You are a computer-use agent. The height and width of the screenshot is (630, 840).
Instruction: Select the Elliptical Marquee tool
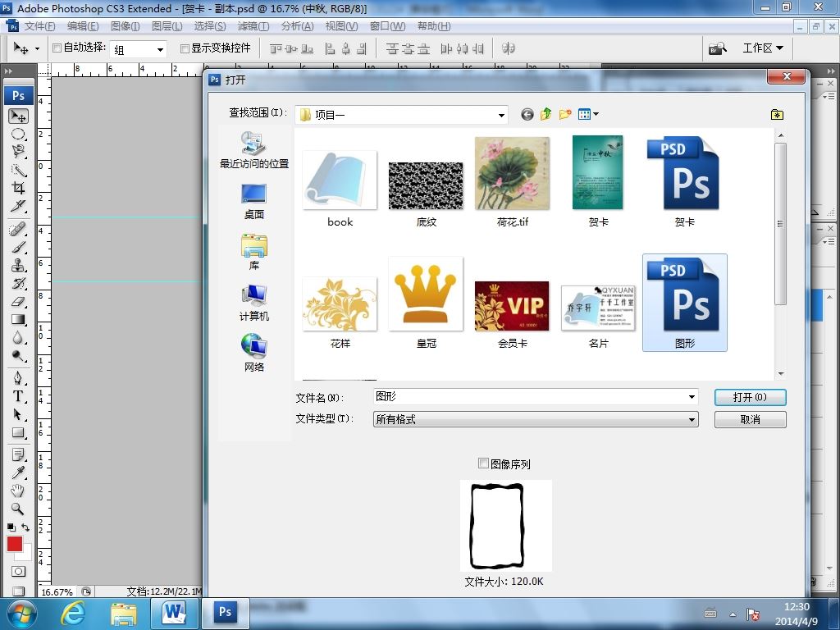pos(18,134)
